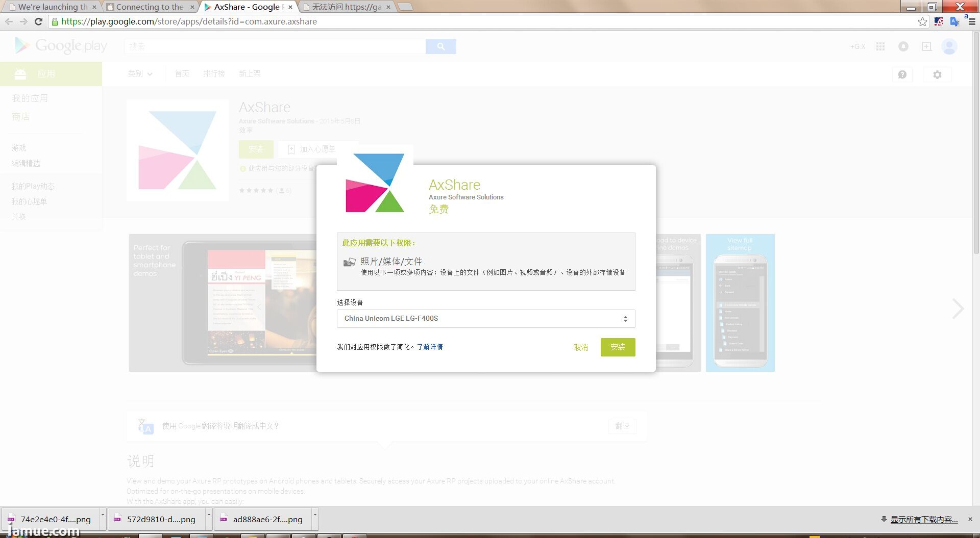Click the AxShare logo in the dialog
980x538 pixels.
coord(375,182)
